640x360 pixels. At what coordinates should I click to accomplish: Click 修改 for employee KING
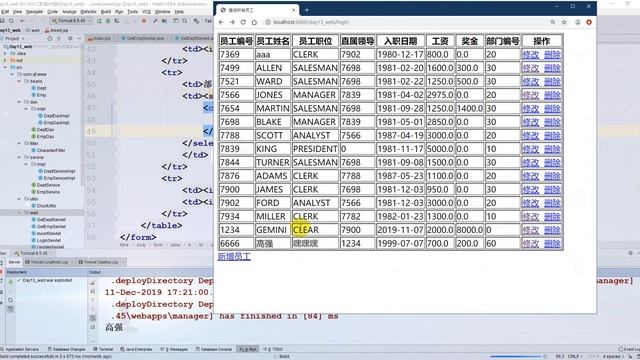531,149
